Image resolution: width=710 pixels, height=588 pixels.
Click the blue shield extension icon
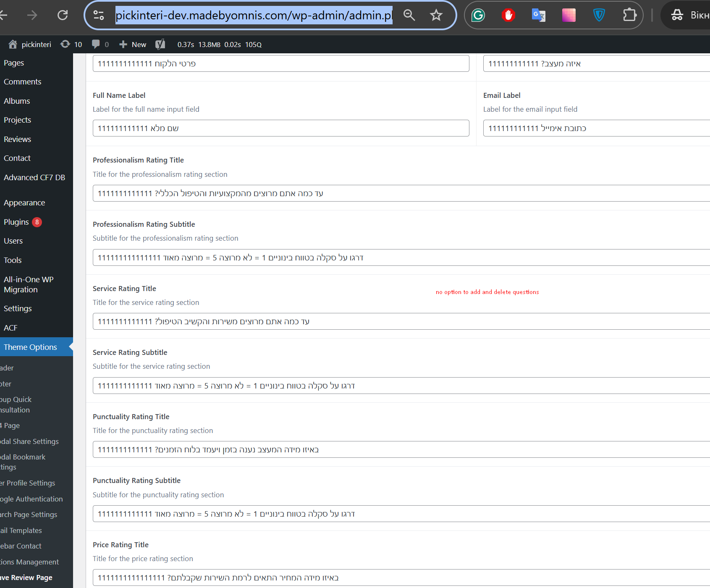point(599,16)
